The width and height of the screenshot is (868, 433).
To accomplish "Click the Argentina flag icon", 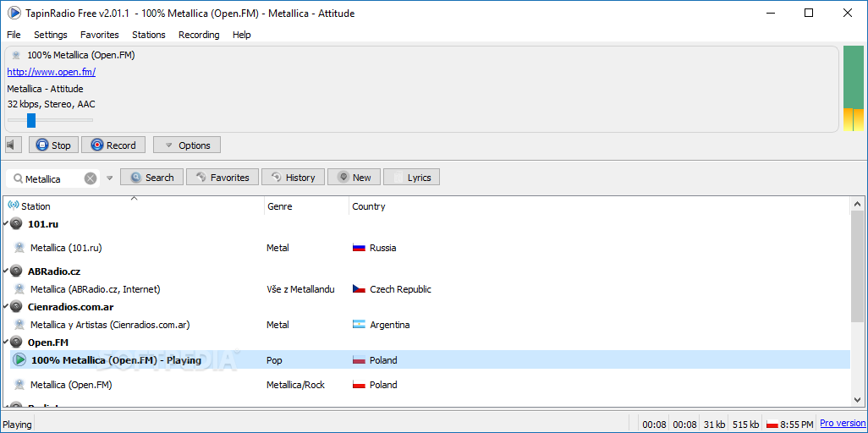I will [359, 325].
